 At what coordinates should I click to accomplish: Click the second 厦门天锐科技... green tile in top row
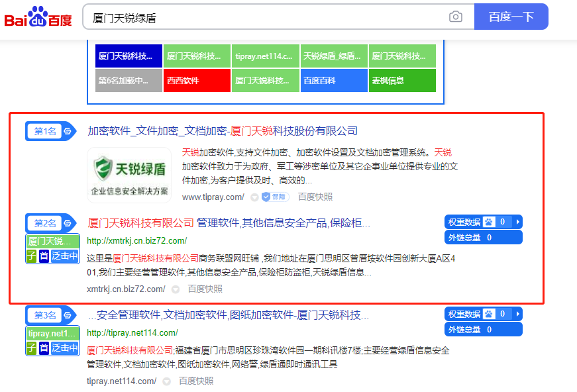(x=197, y=56)
